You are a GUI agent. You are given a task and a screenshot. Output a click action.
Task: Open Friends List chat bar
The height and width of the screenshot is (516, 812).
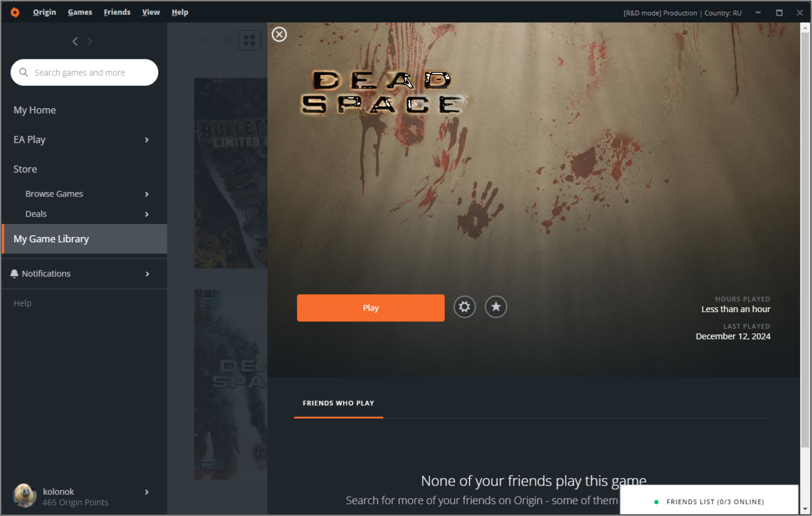(709, 501)
